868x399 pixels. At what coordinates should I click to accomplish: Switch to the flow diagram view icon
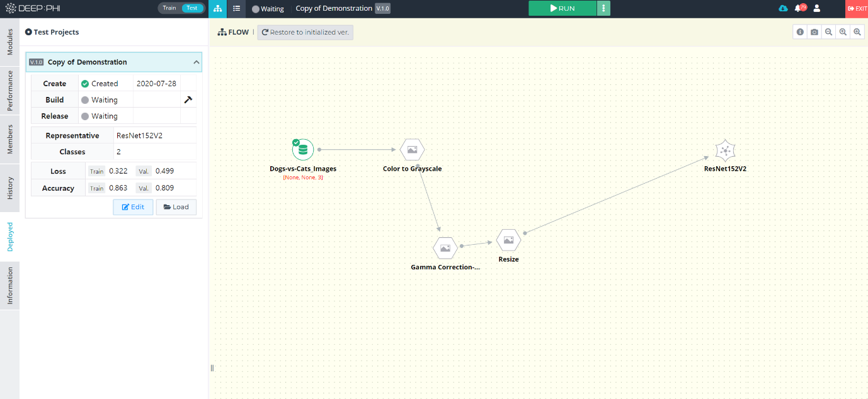(x=218, y=9)
